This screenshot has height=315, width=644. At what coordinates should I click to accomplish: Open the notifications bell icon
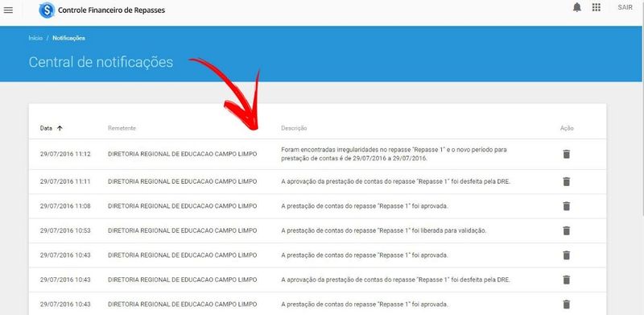click(x=577, y=7)
